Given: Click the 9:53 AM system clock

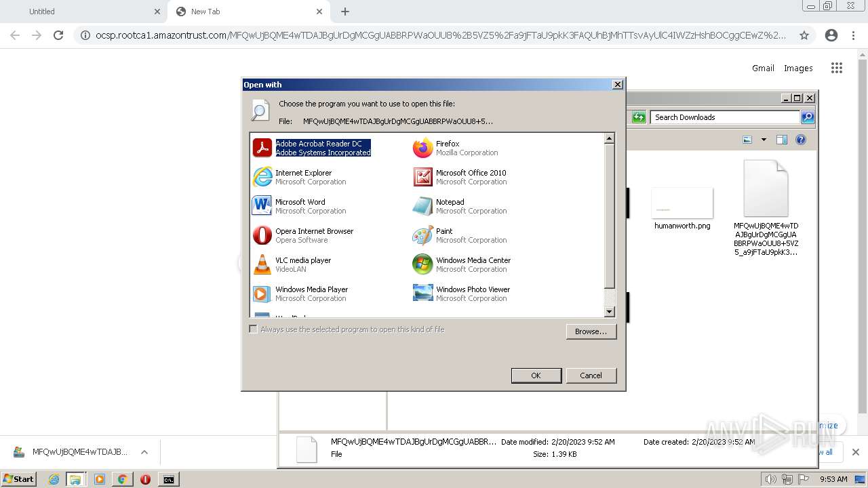Looking at the screenshot, I should 833,479.
